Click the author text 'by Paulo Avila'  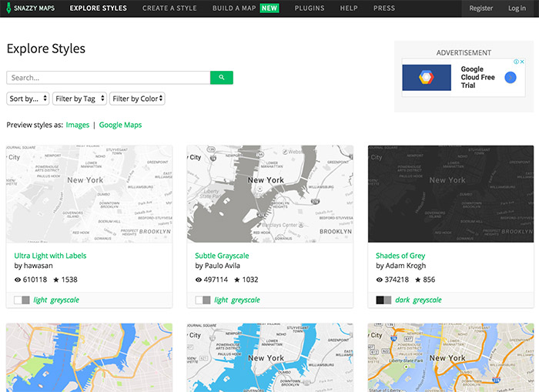(217, 266)
